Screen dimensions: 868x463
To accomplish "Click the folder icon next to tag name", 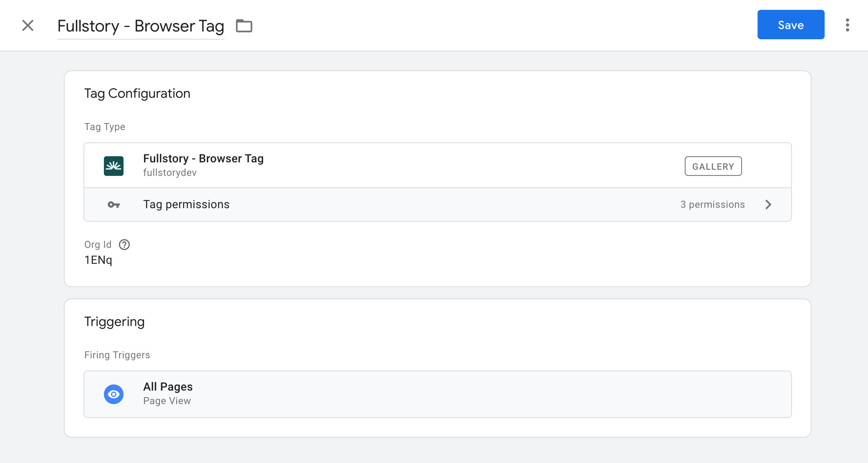I will point(244,26).
